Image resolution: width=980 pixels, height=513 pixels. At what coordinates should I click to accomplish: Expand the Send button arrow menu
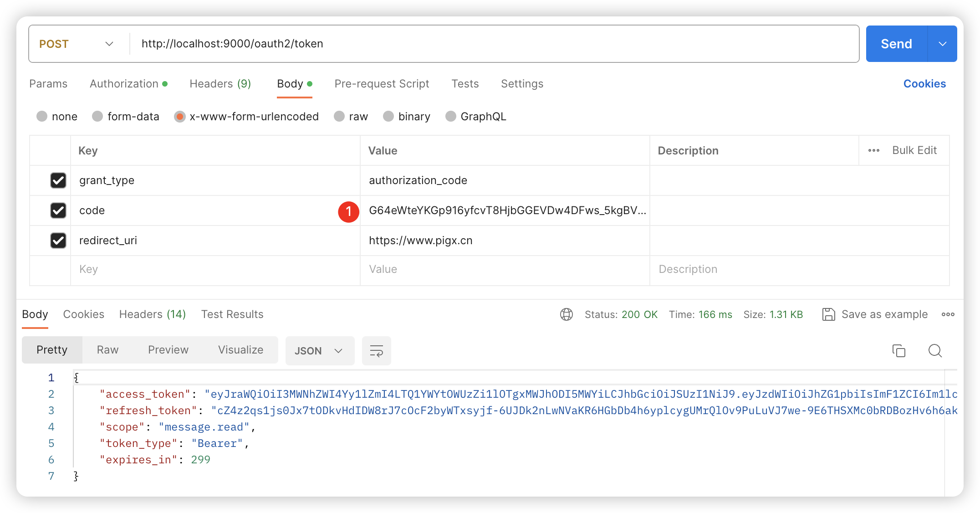(942, 44)
